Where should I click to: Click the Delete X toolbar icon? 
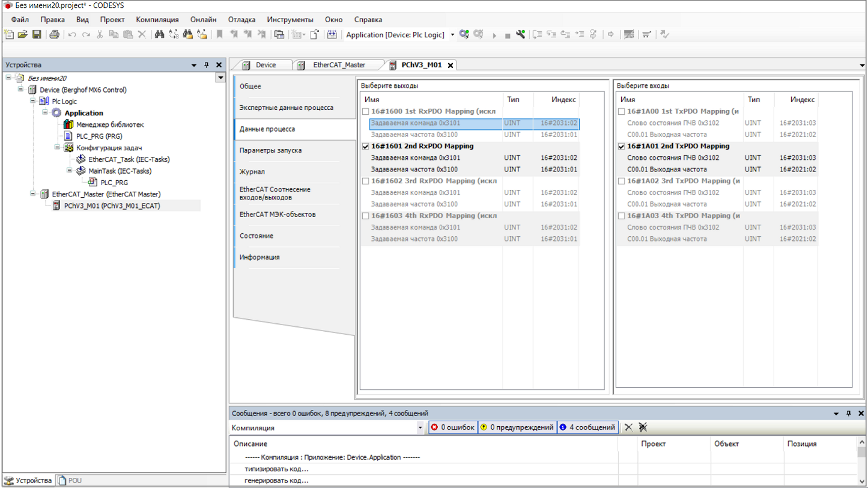pos(142,35)
